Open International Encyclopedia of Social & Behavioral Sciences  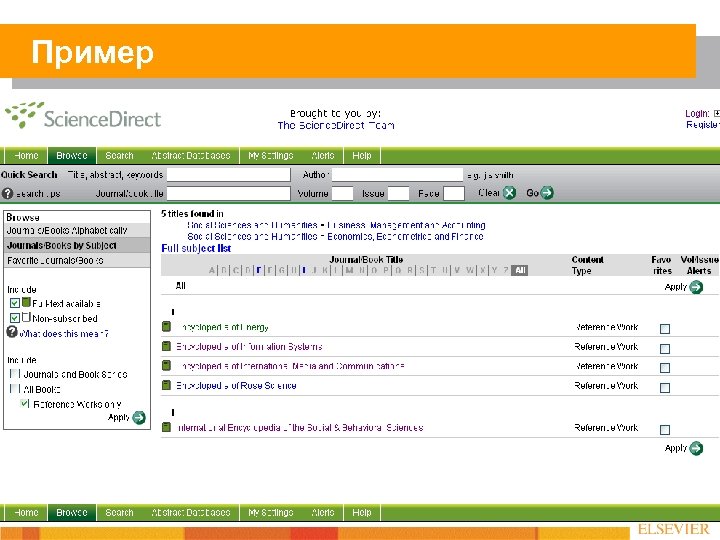300,428
